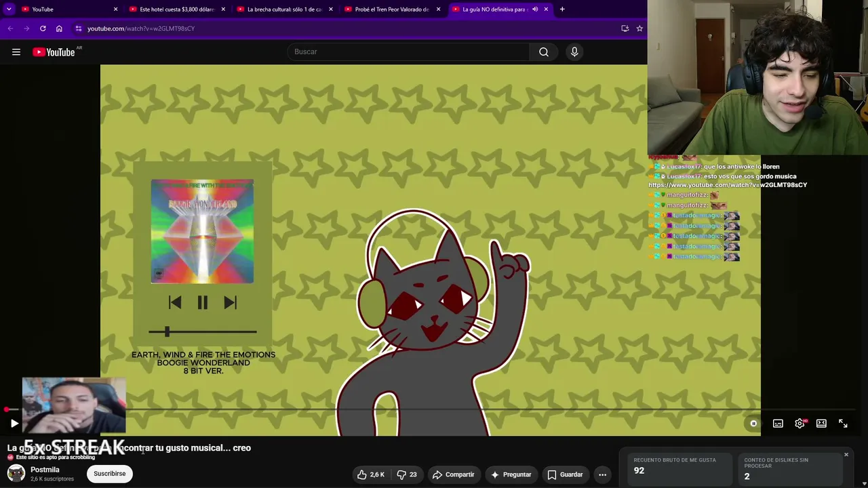868x488 pixels.
Task: Close the first YouTube tab
Action: click(x=115, y=9)
